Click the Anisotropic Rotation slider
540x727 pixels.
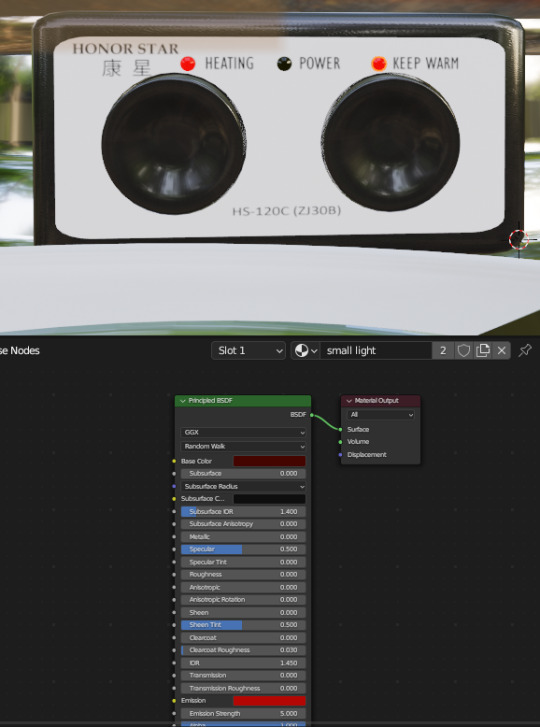coord(243,599)
